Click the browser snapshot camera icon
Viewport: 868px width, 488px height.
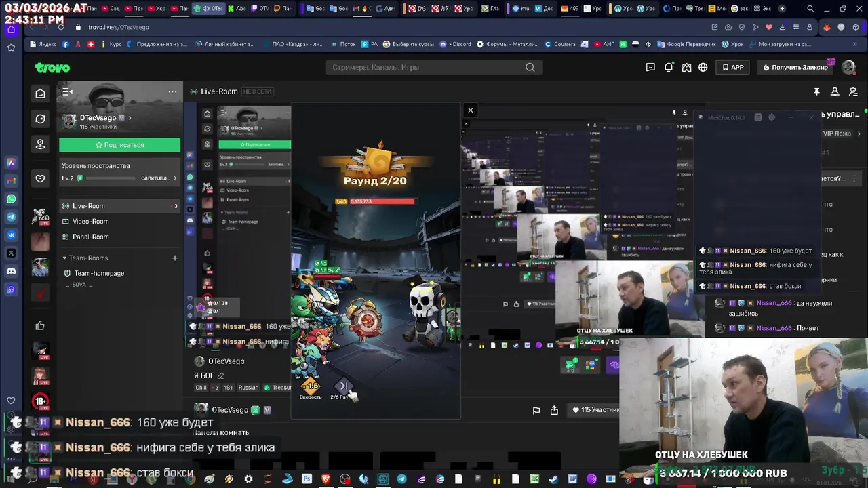pyautogui.click(x=728, y=27)
